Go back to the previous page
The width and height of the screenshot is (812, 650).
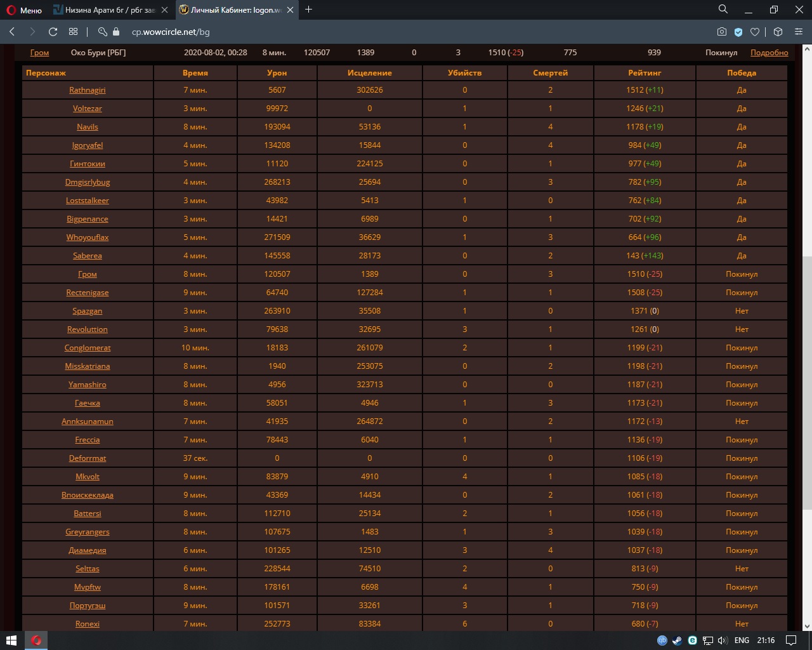coord(12,32)
